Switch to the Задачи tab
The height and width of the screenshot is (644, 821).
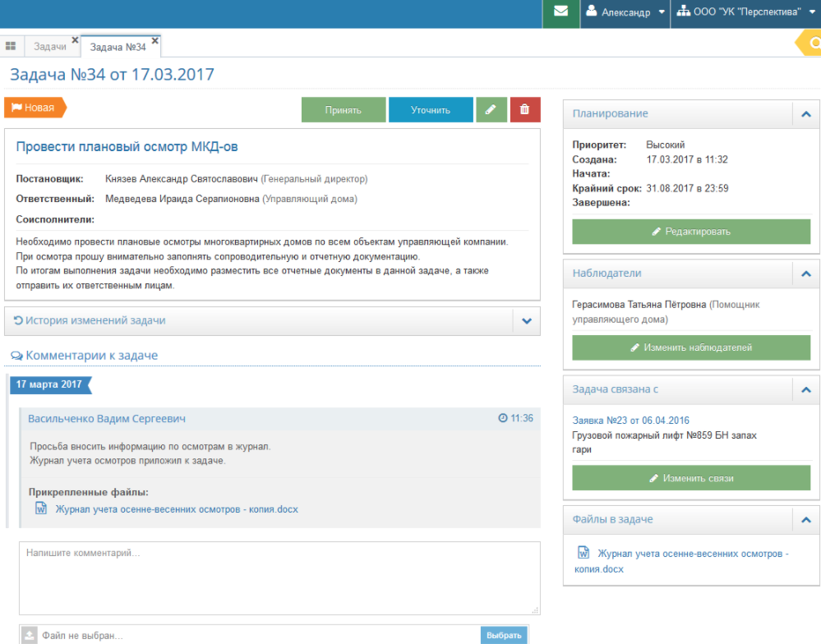pos(49,47)
